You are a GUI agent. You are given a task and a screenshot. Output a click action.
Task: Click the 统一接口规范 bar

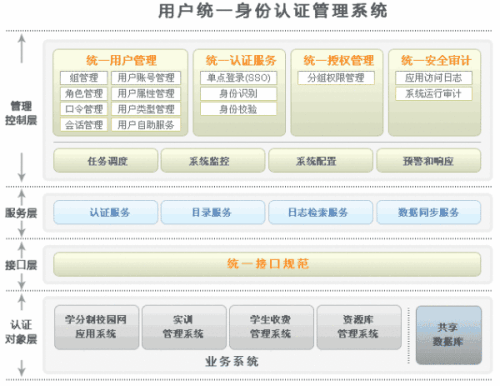click(x=267, y=264)
